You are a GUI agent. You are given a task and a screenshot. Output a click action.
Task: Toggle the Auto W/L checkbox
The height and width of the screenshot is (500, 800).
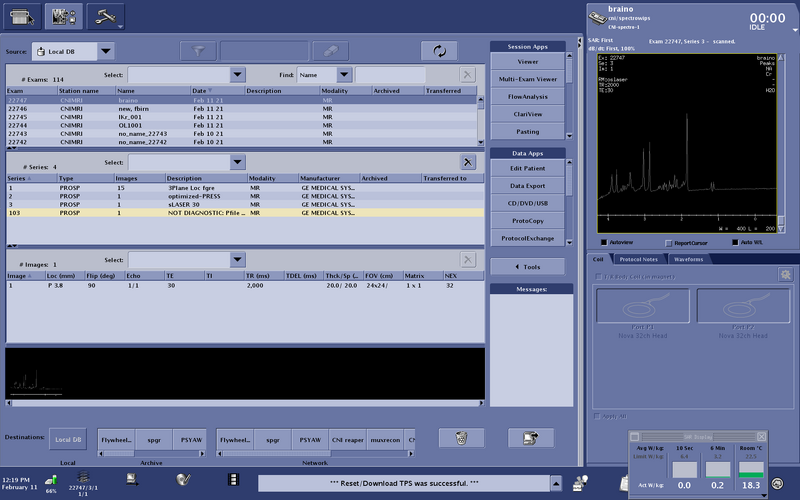[735, 242]
